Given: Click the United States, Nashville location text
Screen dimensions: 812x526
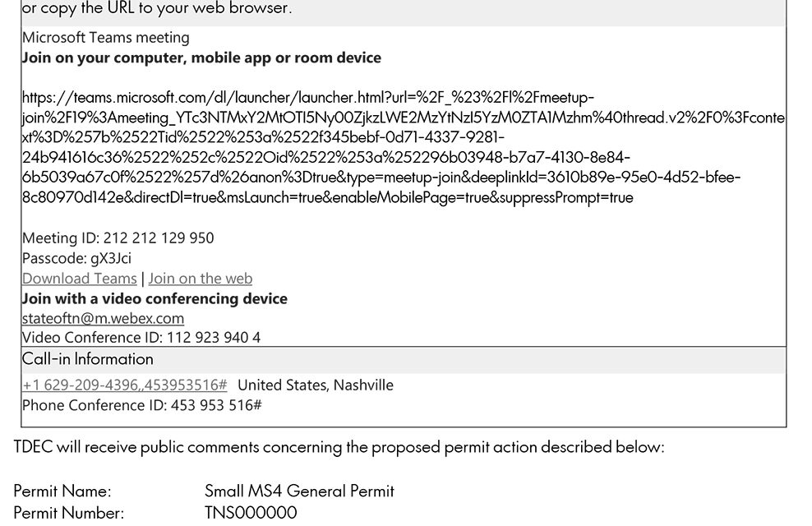Looking at the screenshot, I should pyautogui.click(x=316, y=385).
